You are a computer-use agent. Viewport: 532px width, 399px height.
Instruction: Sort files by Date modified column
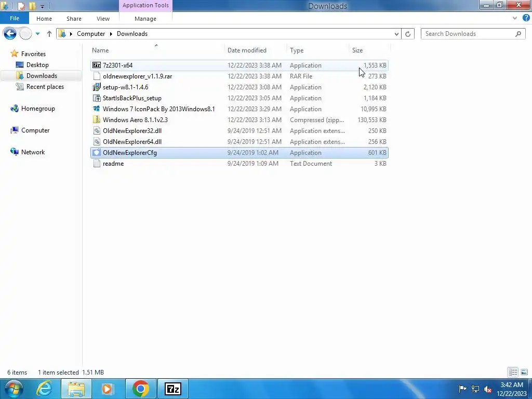pos(247,50)
